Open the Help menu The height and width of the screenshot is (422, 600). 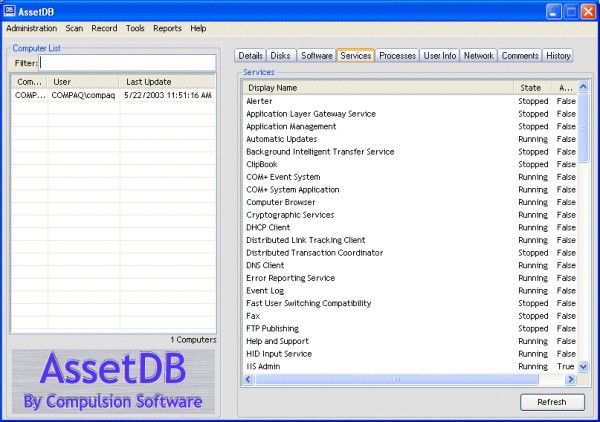198,28
